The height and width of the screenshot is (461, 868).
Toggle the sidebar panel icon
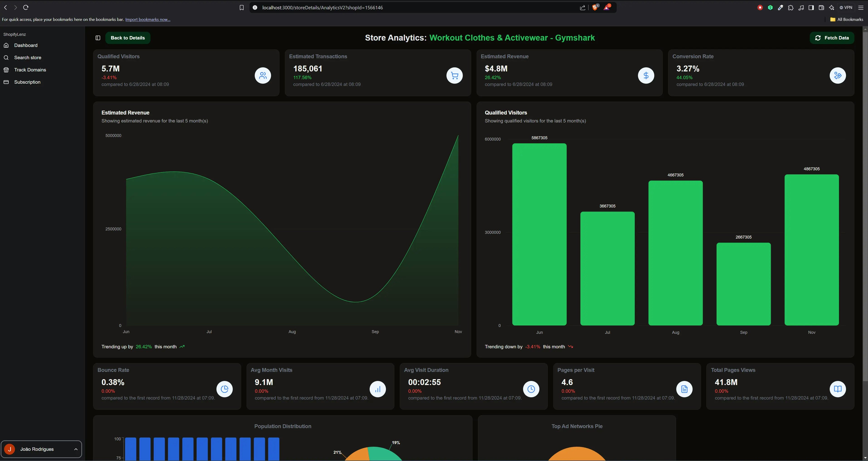click(98, 38)
